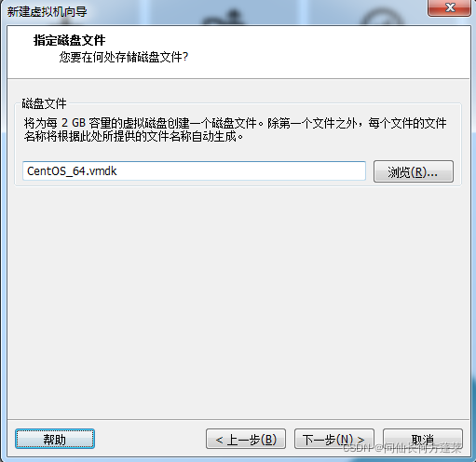The height and width of the screenshot is (462, 476).
Task: Place cursor after the .vmdk extension text
Action: [x=117, y=171]
